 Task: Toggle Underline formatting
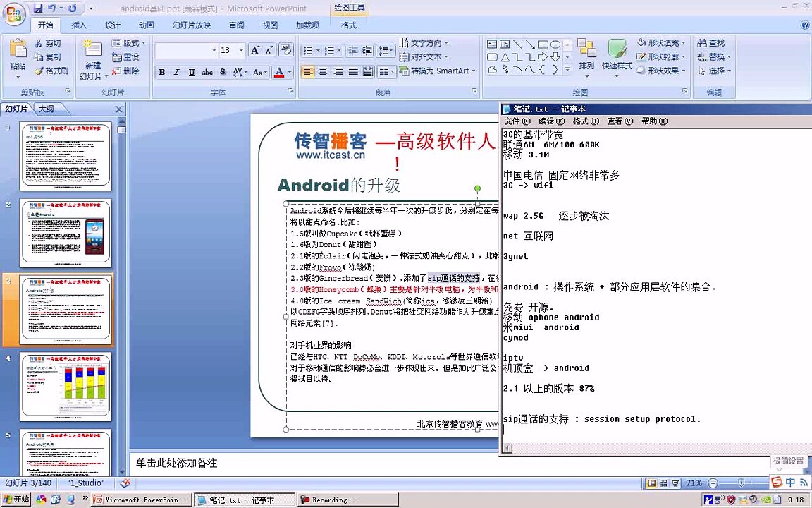coord(192,72)
